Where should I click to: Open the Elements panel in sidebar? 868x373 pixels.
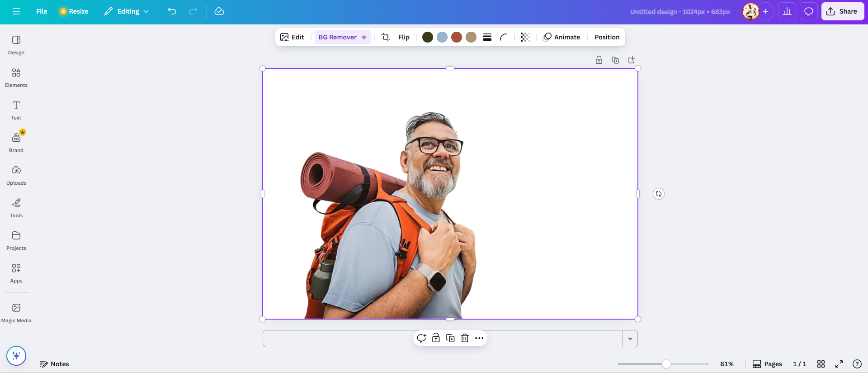[16, 78]
